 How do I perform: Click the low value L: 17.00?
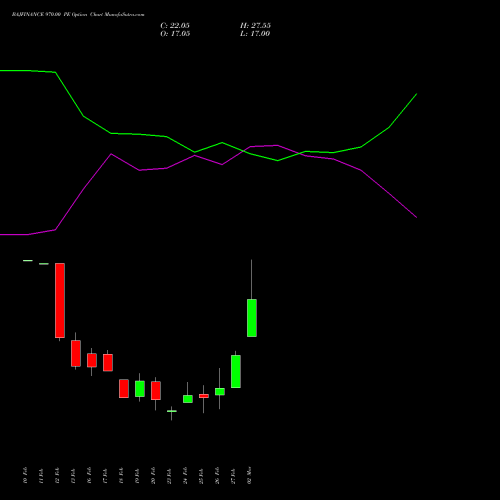click(255, 33)
